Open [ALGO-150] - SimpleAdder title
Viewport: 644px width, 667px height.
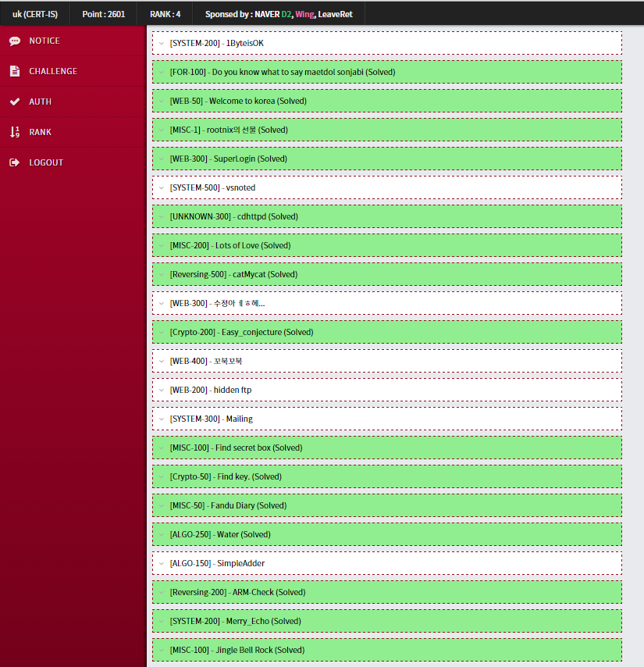point(217,564)
